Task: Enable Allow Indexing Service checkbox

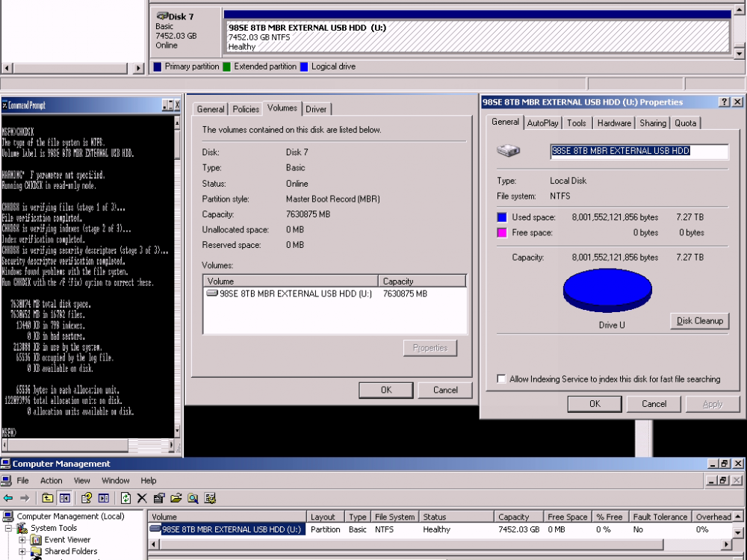Action: pos(502,379)
